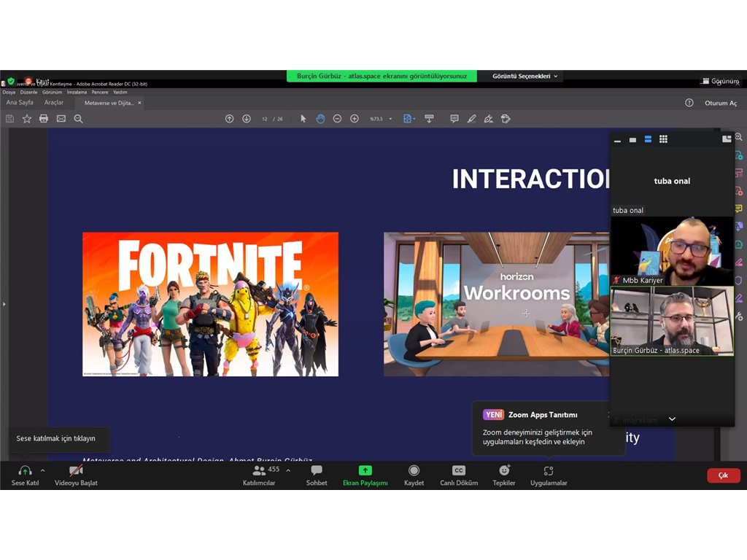Click the scrolling mode keyboard-arrow icon
This screenshot has height=560, width=747.
coord(429,119)
